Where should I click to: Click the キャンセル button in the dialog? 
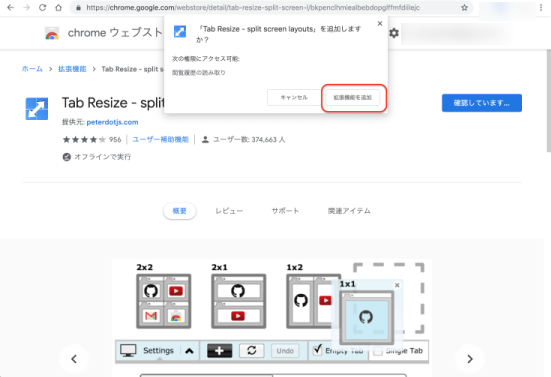click(294, 97)
